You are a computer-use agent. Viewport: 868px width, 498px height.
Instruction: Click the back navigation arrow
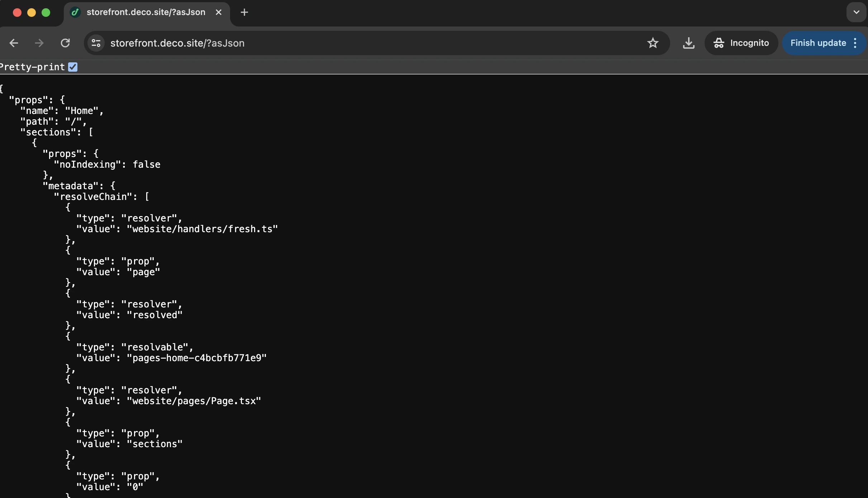(14, 43)
